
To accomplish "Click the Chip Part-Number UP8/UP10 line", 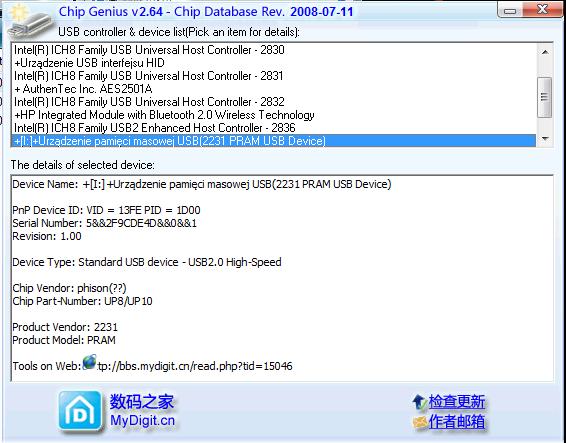I will [x=82, y=301].
